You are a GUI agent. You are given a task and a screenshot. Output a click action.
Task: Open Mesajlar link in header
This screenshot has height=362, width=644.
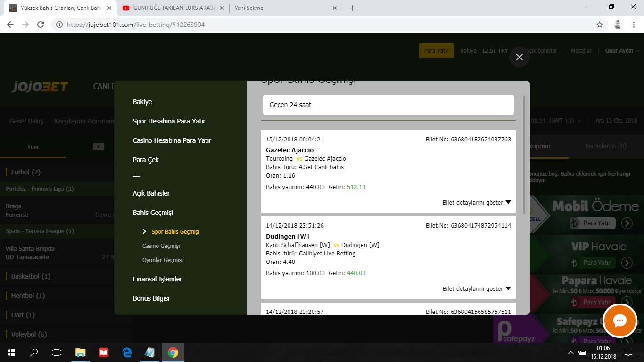(581, 51)
